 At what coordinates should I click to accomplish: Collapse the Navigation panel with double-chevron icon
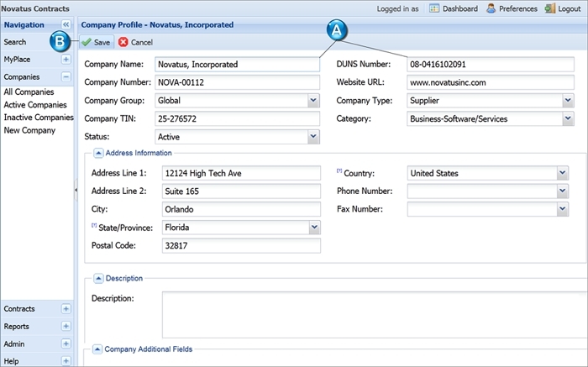pyautogui.click(x=66, y=24)
